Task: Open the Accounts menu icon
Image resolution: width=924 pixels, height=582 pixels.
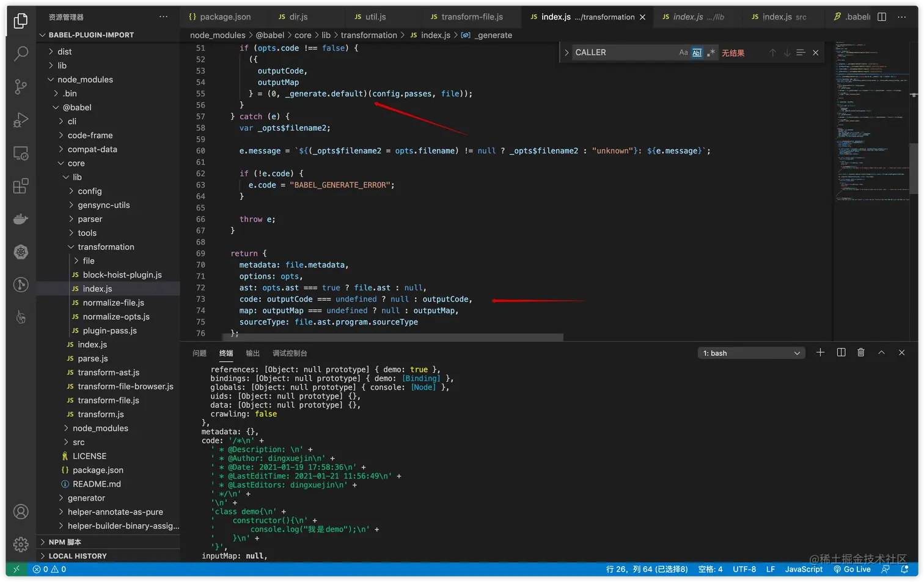Action: [x=21, y=512]
